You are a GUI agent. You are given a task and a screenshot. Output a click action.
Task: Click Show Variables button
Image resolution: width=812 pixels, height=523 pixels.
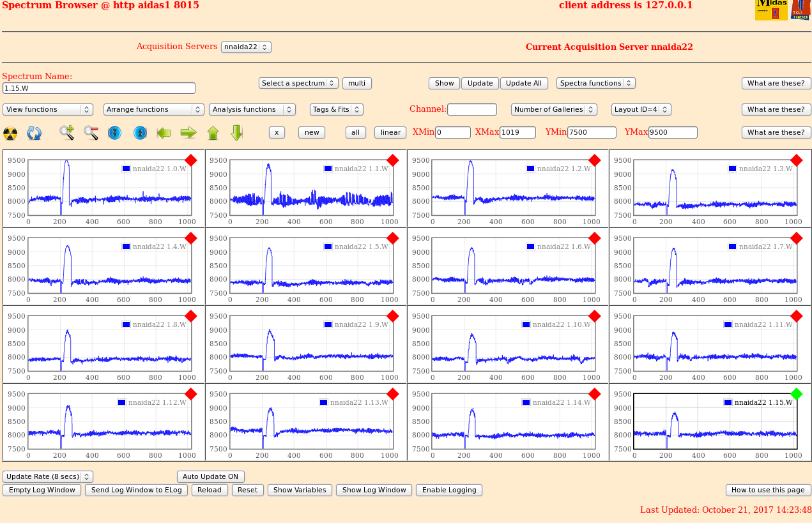[x=300, y=490]
